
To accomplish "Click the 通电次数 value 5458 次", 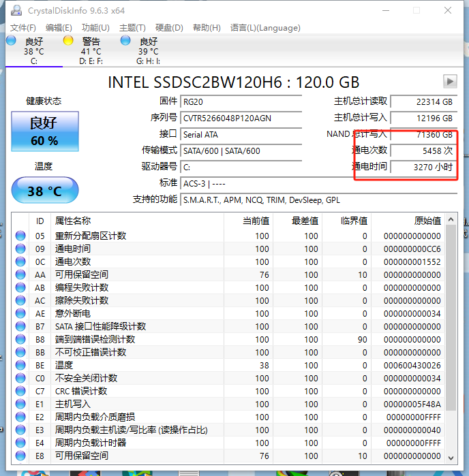I will (424, 151).
